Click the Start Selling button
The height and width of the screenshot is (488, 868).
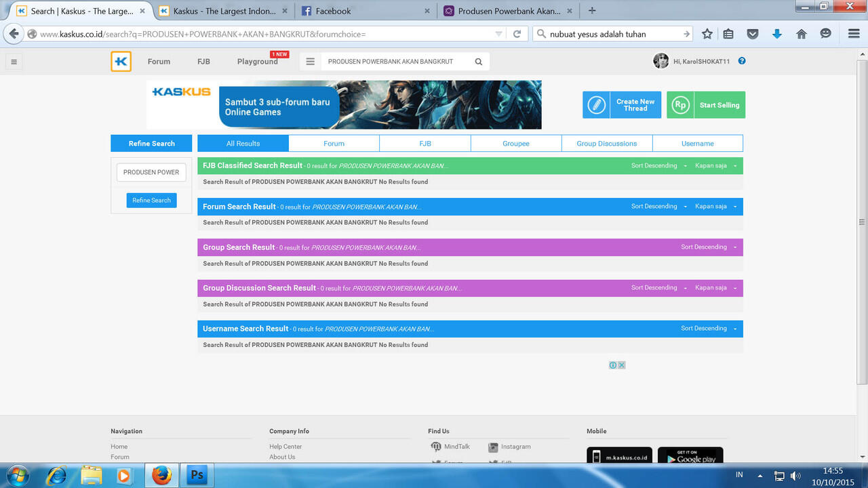tap(706, 105)
